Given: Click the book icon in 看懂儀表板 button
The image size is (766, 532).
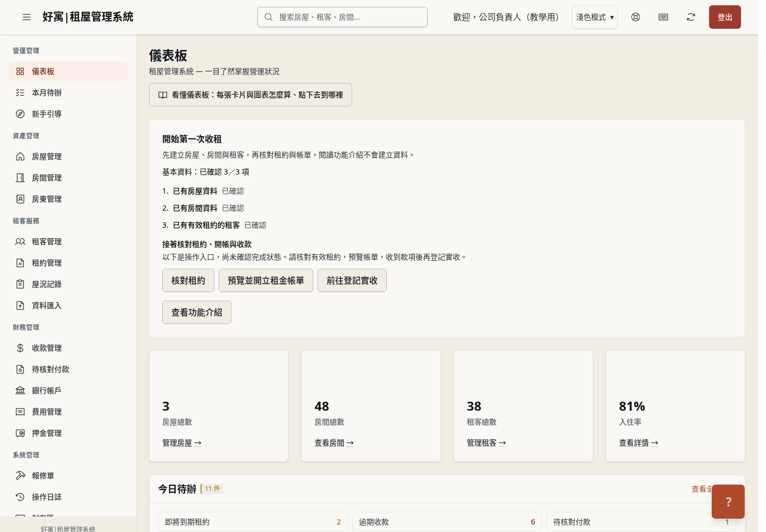Looking at the screenshot, I should click(x=163, y=95).
